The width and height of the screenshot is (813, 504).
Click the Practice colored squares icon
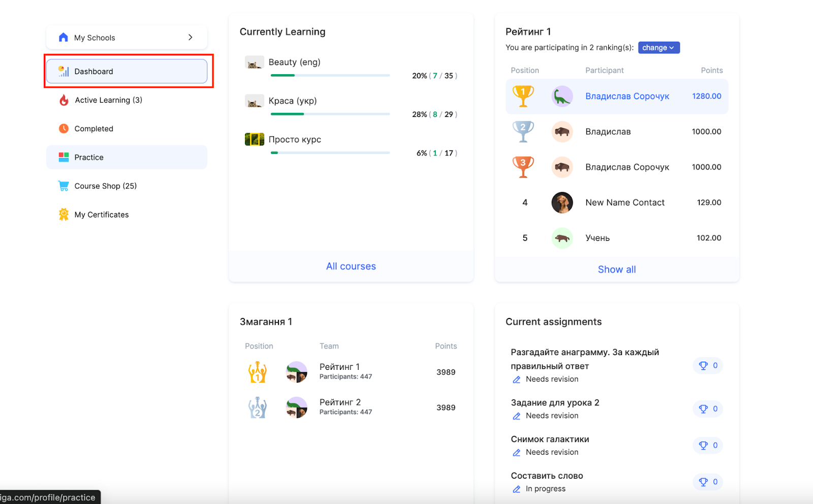click(x=64, y=157)
